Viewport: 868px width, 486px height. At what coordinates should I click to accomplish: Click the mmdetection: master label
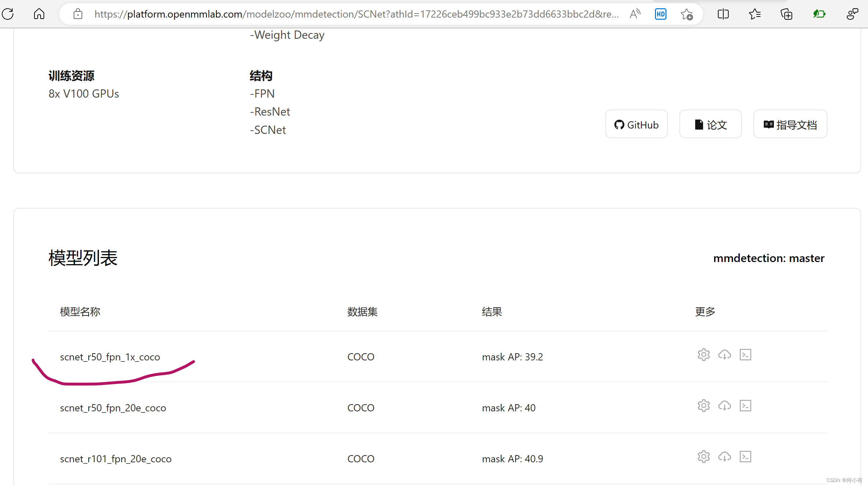click(x=768, y=258)
